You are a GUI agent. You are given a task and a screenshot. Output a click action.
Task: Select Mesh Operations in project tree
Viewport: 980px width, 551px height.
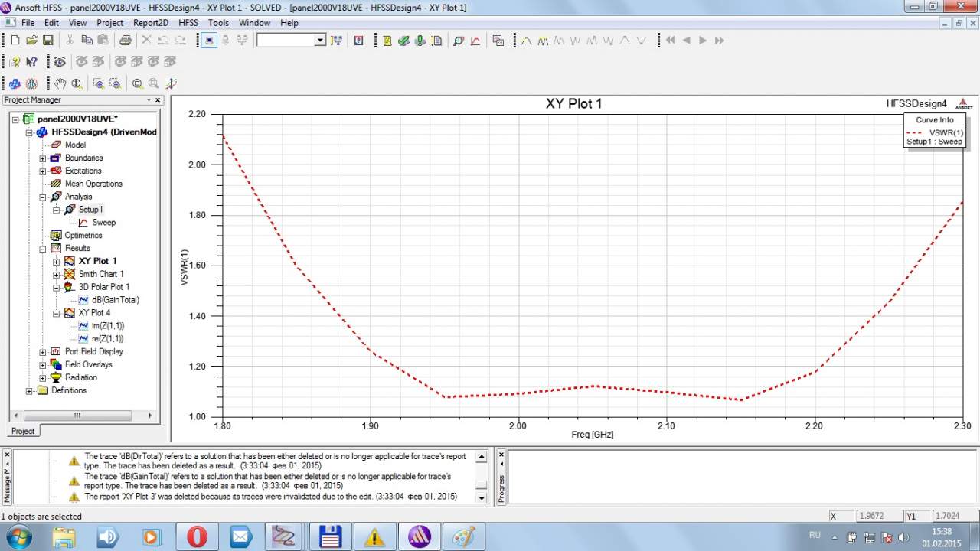93,184
